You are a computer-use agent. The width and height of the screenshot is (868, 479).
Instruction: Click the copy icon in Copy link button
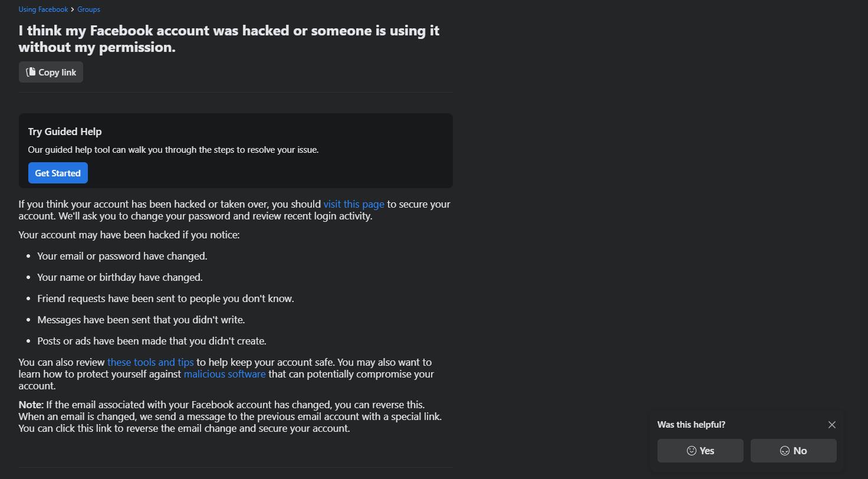click(x=31, y=72)
